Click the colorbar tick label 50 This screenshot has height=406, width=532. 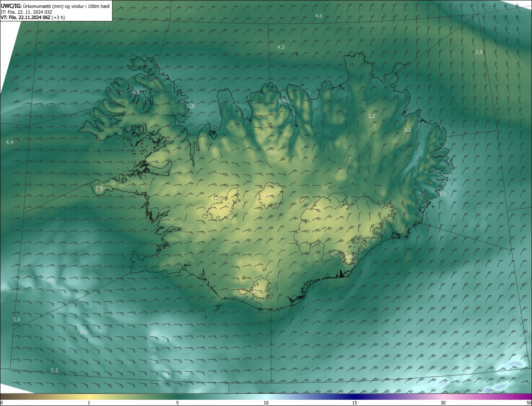528,403
